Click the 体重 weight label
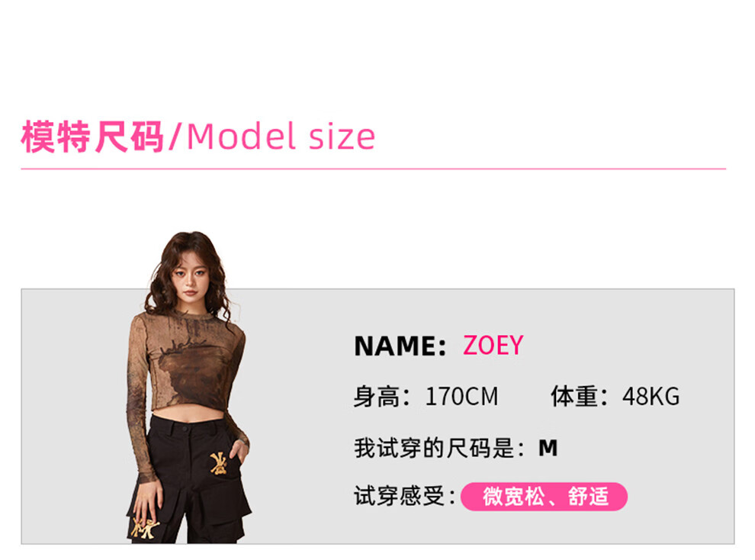 point(573,397)
